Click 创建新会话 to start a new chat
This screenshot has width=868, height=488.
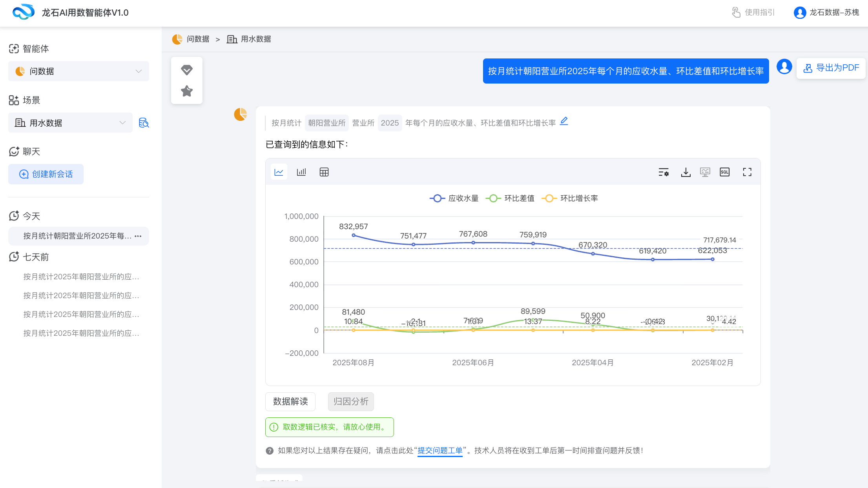(46, 174)
